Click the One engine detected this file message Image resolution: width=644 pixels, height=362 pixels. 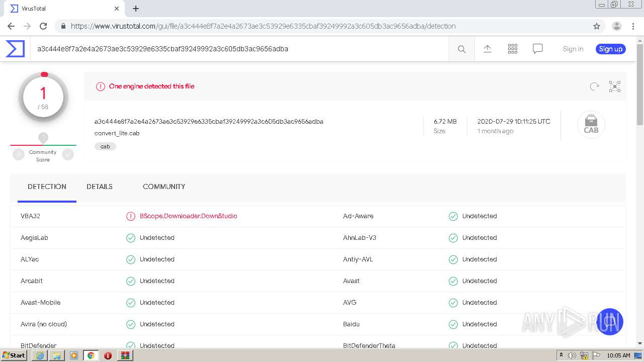151,86
